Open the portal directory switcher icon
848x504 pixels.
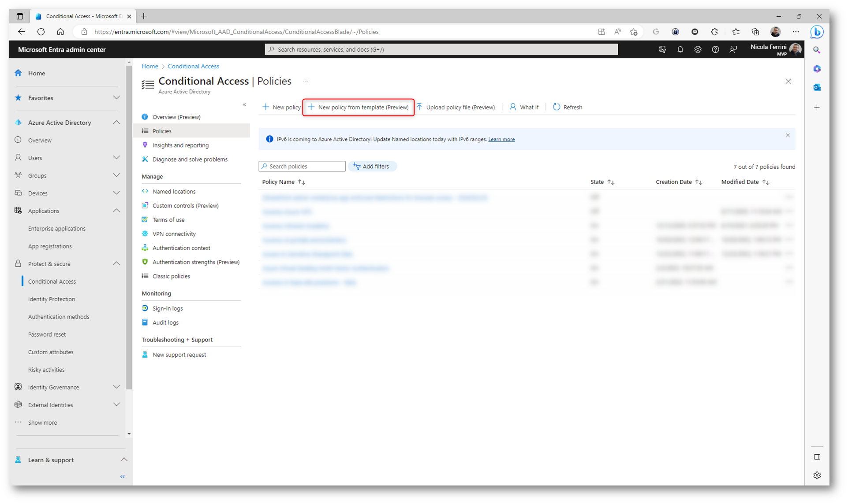(662, 50)
